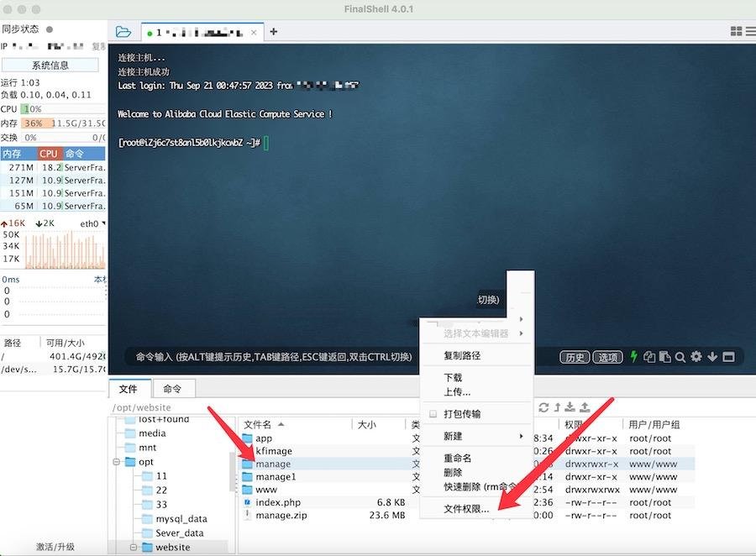Click the 系统信息 button

(50, 66)
